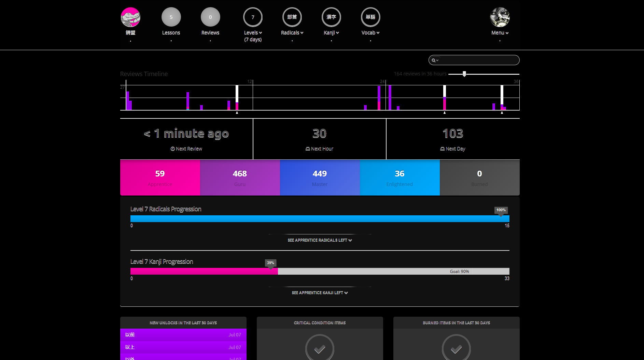Click the Level 7 circle icon

[x=253, y=17]
